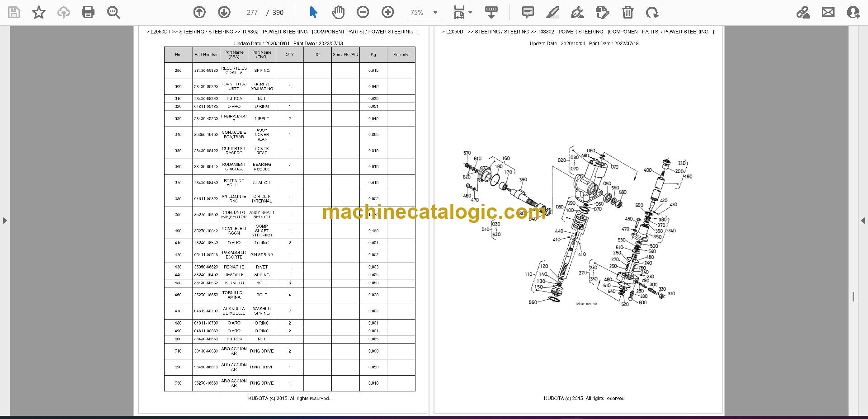Zoom in with the plus icon
Viewport: 868px width, 419px height.
pyautogui.click(x=388, y=12)
